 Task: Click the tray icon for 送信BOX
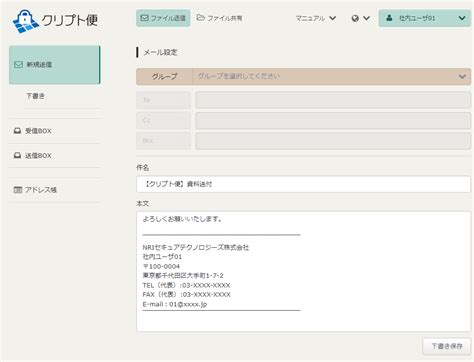coord(17,155)
